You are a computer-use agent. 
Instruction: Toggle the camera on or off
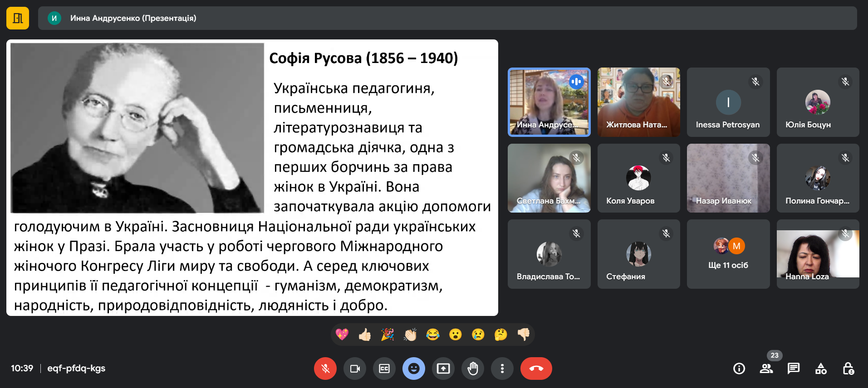pyautogui.click(x=355, y=369)
